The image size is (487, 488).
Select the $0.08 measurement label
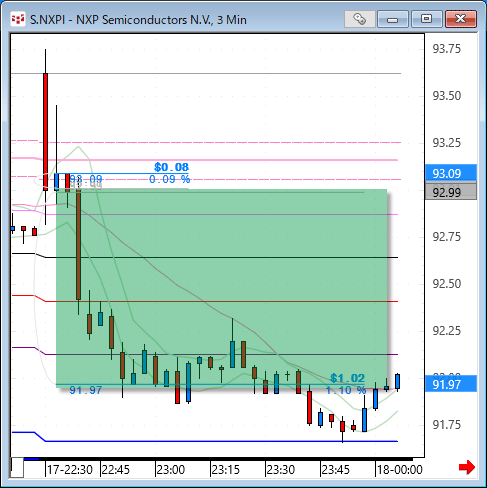(x=171, y=167)
